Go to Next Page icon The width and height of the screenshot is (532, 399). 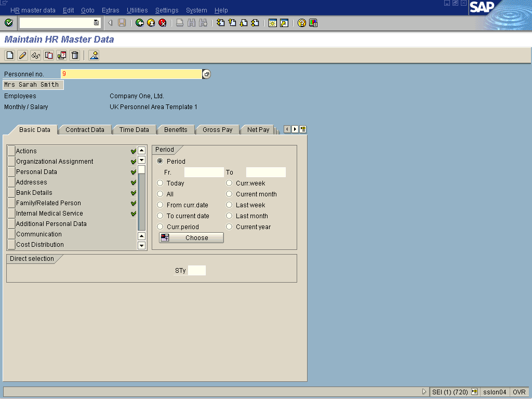pyautogui.click(x=244, y=23)
